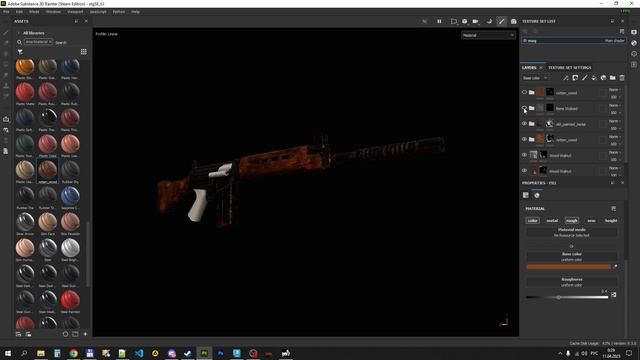Image resolution: width=640 pixels, height=360 pixels.
Task: Select the Smudge tool in left toolbar
Action: pyautogui.click(x=6, y=75)
